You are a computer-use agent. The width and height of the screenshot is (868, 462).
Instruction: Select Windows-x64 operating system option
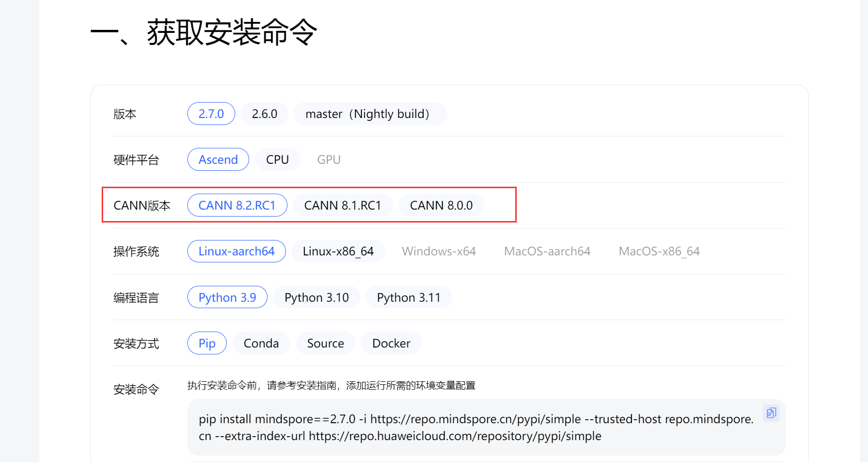coord(439,251)
